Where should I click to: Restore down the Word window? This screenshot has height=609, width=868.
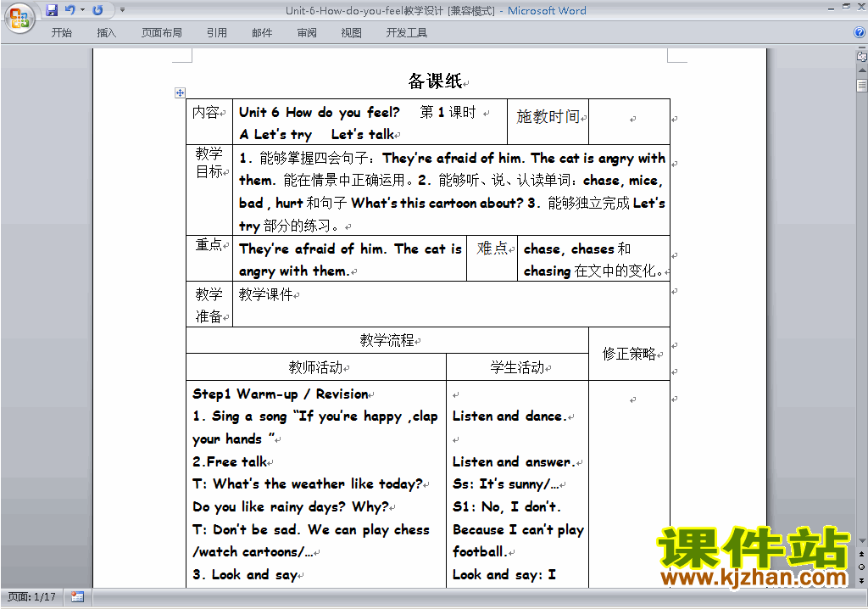click(847, 8)
